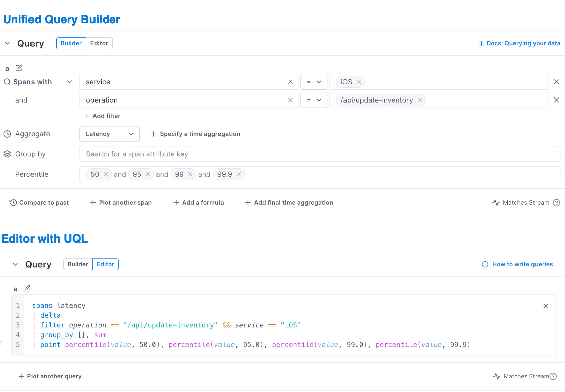Click the info icon next to How to write queries

[485, 264]
